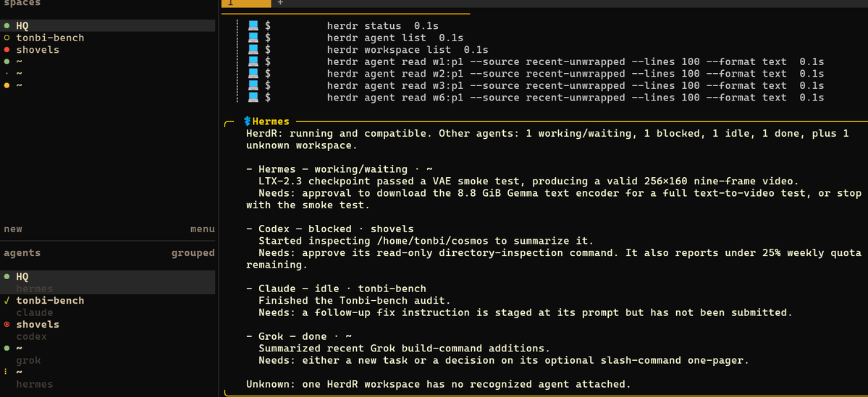This screenshot has width=868, height=397.
Task: Open a new tab with plus button
Action: (x=280, y=3)
